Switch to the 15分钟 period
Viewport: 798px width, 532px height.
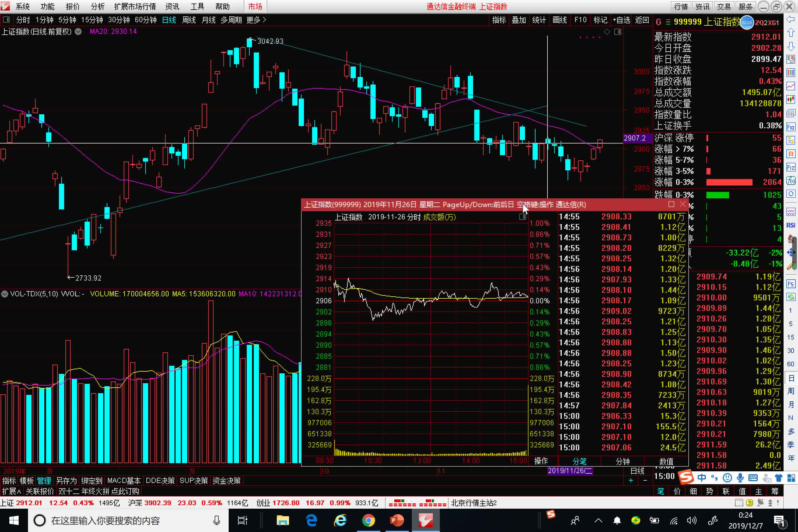[92, 20]
